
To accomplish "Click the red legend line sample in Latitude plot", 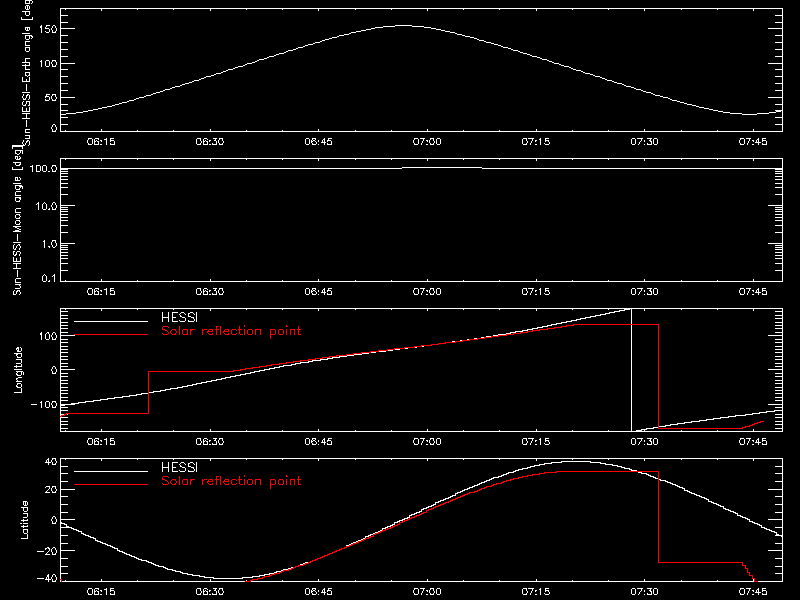I will pos(111,485).
